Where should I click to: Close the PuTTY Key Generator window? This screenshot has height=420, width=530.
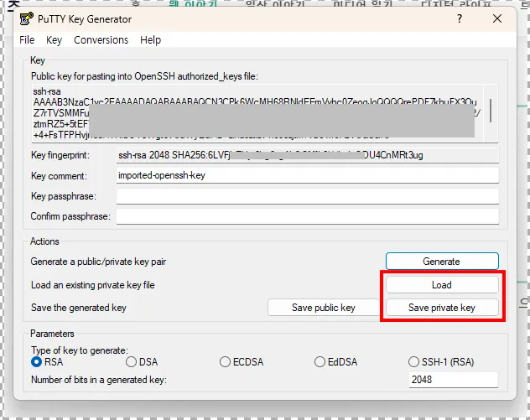click(496, 18)
